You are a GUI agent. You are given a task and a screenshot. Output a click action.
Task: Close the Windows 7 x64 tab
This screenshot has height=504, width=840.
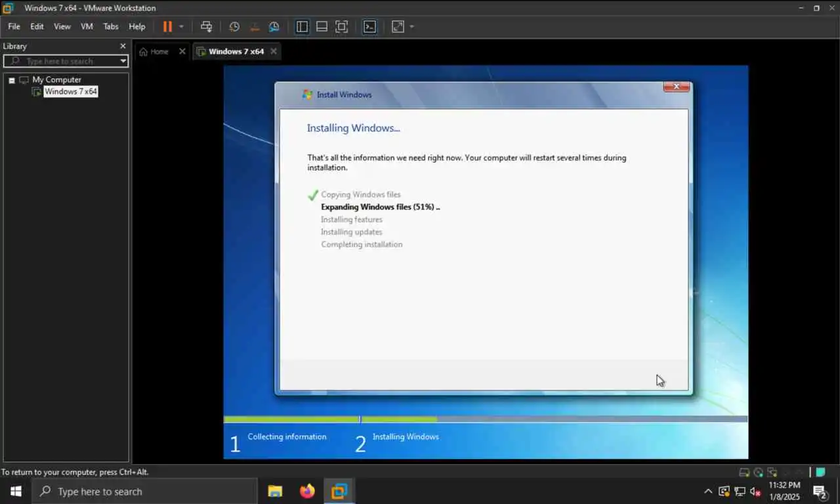pyautogui.click(x=274, y=51)
